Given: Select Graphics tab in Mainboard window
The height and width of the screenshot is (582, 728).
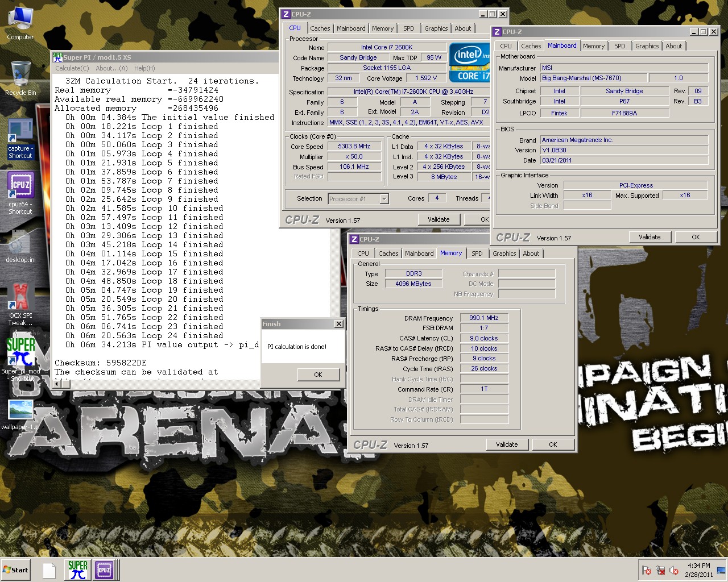Looking at the screenshot, I should (647, 46).
